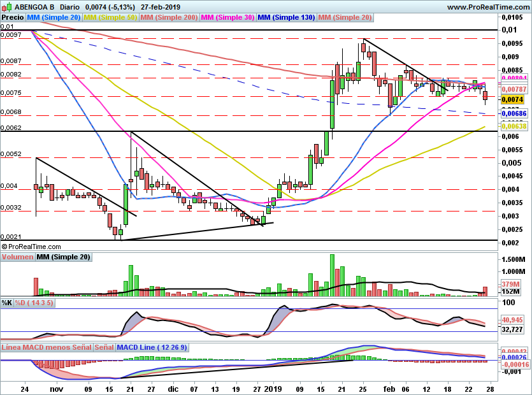Click the © ProRealTime.com watermark
Image resolution: width=532 pixels, height=395 pixels.
tap(31, 247)
